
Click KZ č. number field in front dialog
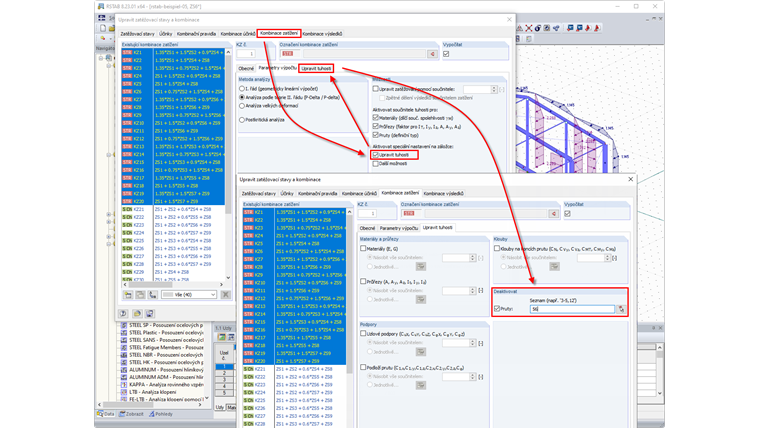pos(367,213)
